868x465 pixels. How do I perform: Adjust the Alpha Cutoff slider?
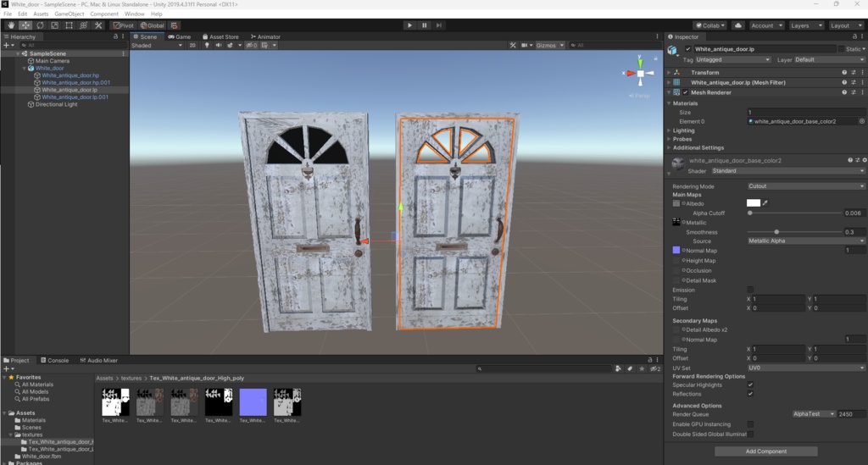793,213
